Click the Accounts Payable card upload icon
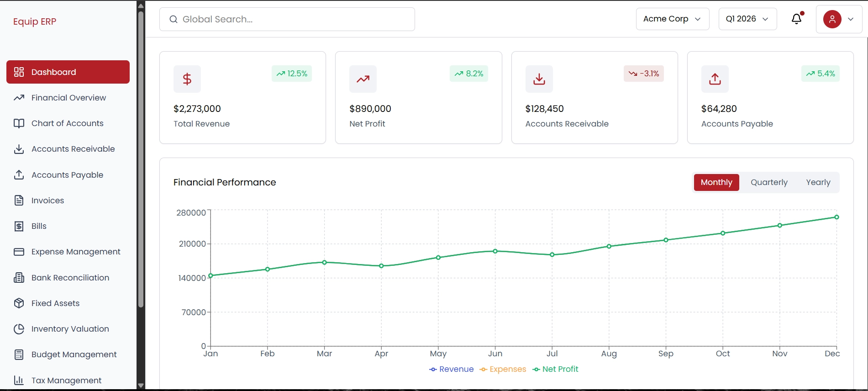Screen dimensions: 868x391 [x=715, y=79]
